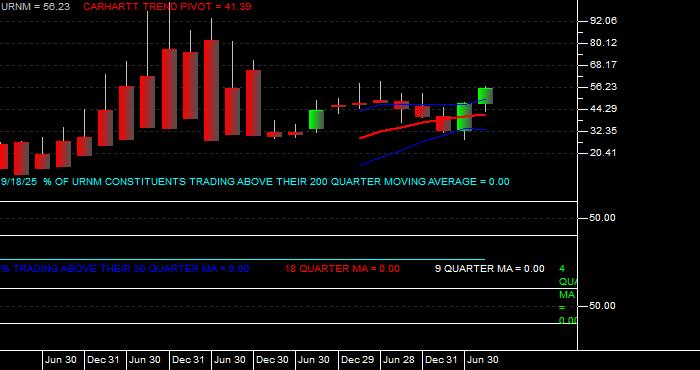Click the URNM = 56.23 price readout
The image size is (700, 370).
click(x=35, y=7)
